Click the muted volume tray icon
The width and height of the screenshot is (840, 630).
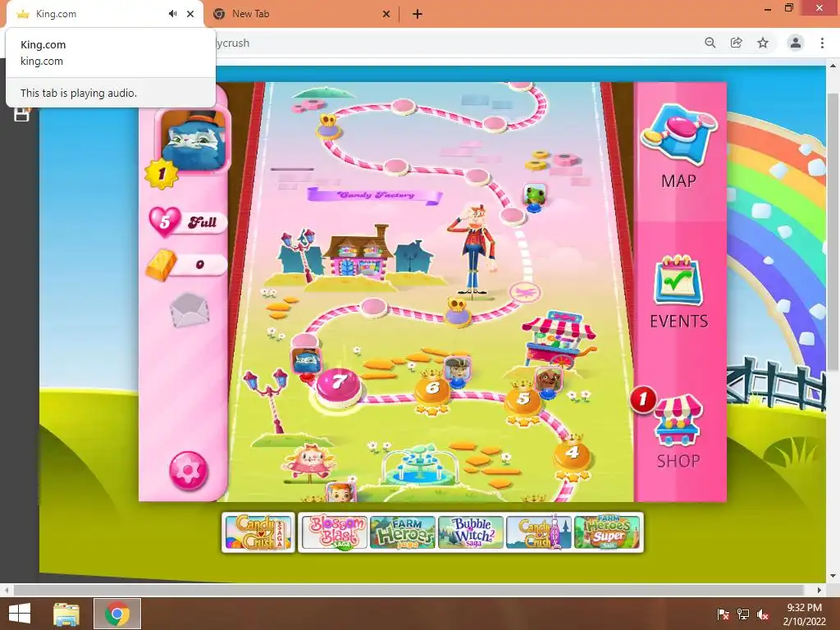pos(762,614)
